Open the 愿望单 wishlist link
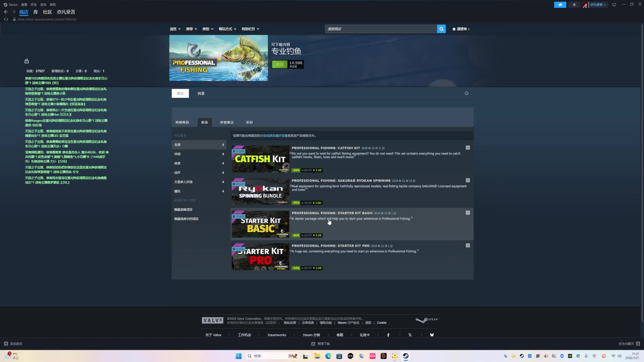This screenshot has width=644, height=362. point(461,29)
